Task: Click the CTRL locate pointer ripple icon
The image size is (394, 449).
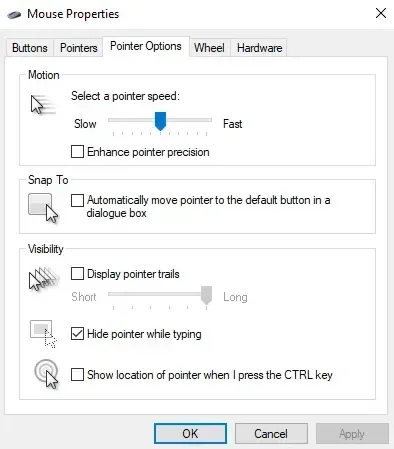Action: tap(46, 374)
